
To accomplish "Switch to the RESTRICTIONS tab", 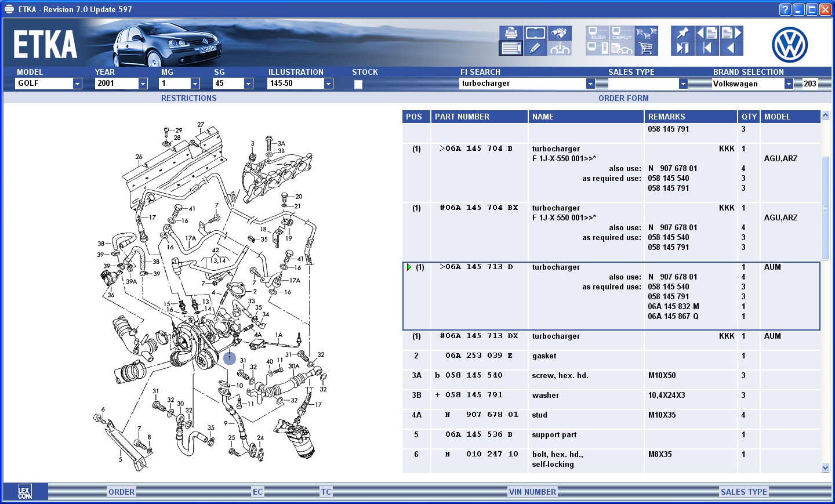I will pyautogui.click(x=189, y=98).
